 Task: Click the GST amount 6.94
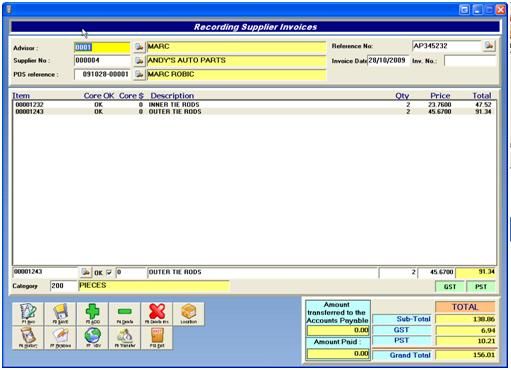click(466, 330)
